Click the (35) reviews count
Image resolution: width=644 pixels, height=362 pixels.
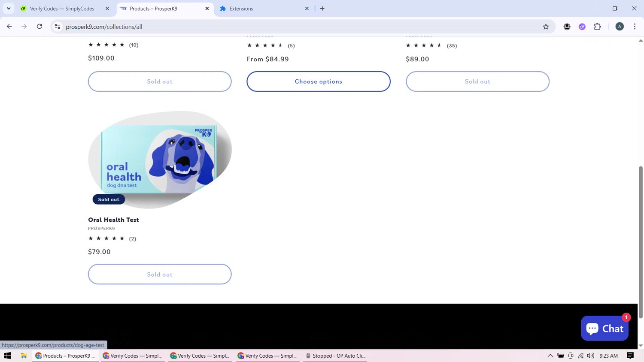tap(452, 45)
